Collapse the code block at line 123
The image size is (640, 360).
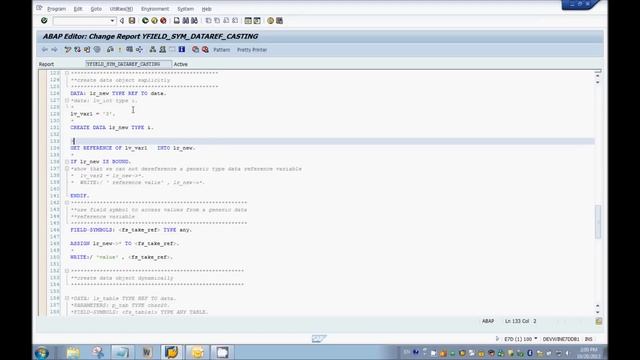click(x=67, y=73)
